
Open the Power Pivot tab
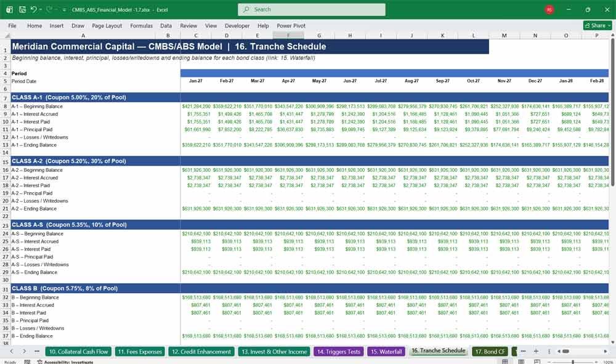click(x=291, y=25)
